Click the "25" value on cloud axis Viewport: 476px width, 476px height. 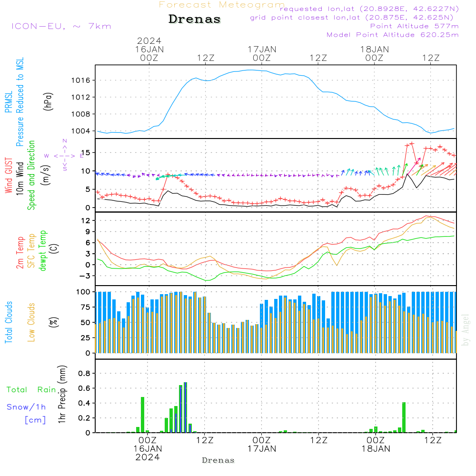pos(86,338)
